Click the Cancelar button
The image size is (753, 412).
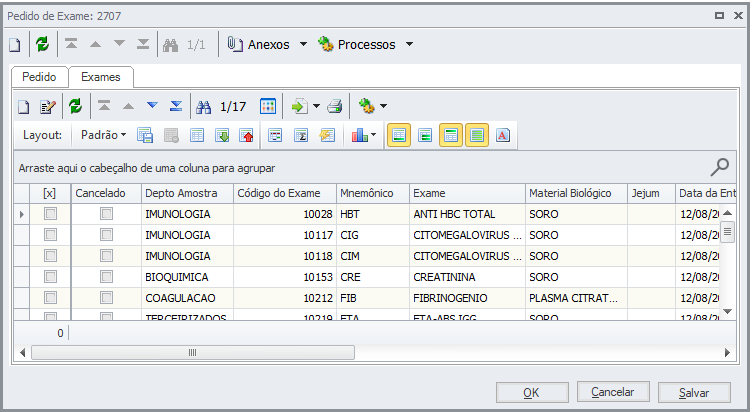point(613,392)
